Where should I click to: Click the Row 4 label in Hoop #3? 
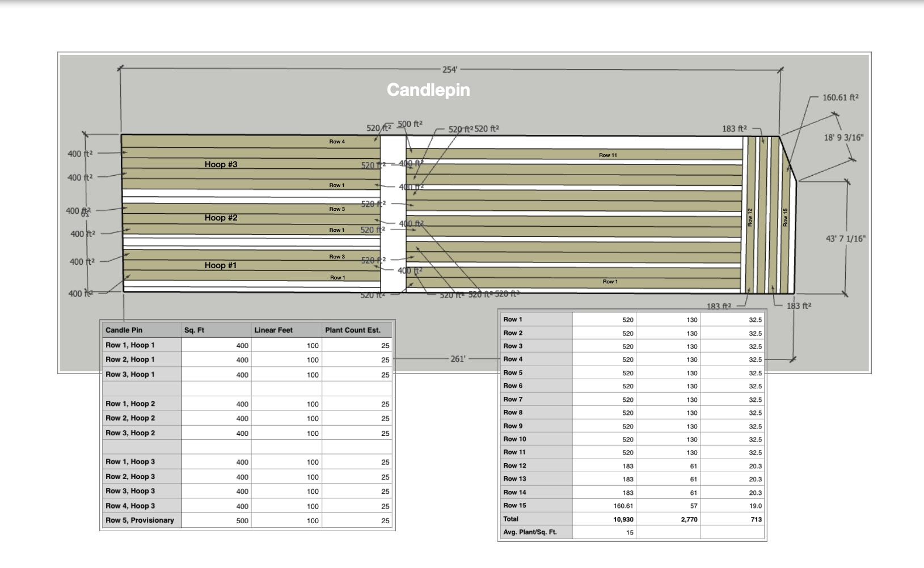(337, 142)
